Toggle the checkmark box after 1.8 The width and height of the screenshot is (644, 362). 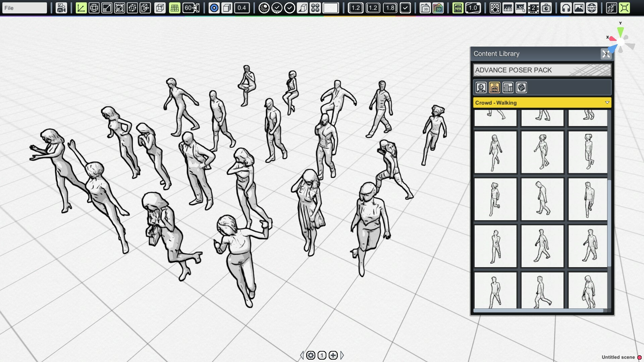[405, 8]
